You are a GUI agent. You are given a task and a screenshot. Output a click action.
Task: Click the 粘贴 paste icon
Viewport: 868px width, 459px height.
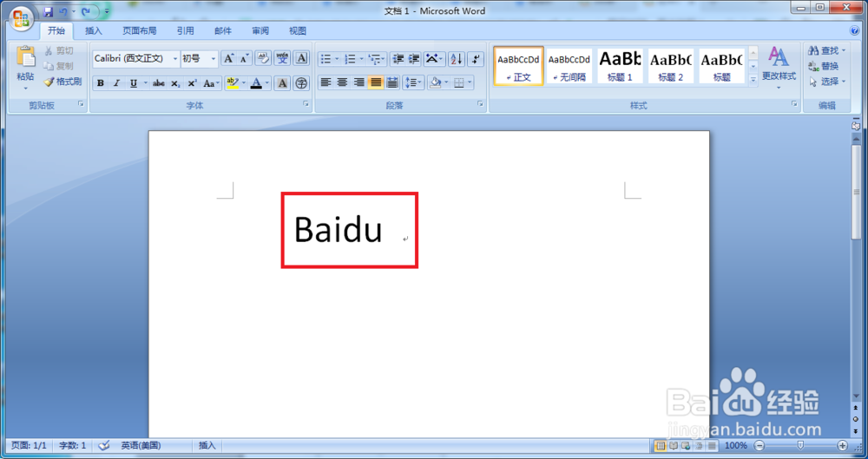point(25,57)
